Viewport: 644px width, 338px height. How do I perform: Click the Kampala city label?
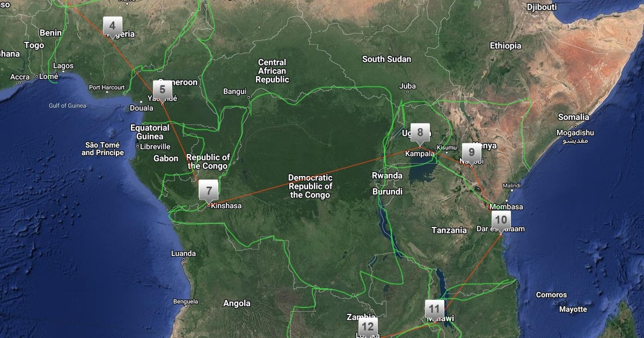[420, 154]
